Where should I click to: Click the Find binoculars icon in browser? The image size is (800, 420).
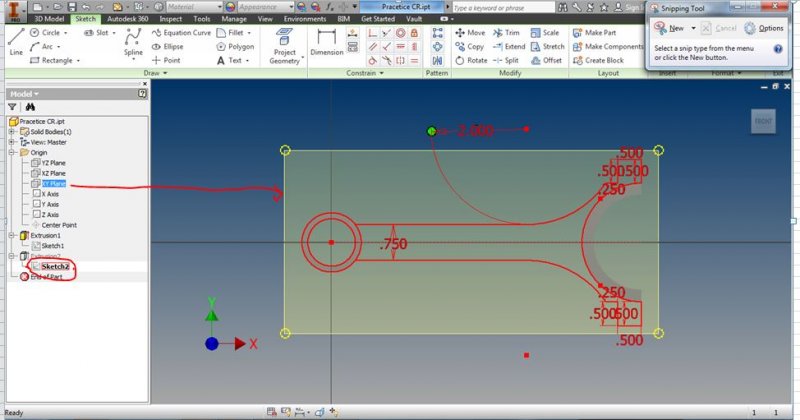click(x=30, y=107)
